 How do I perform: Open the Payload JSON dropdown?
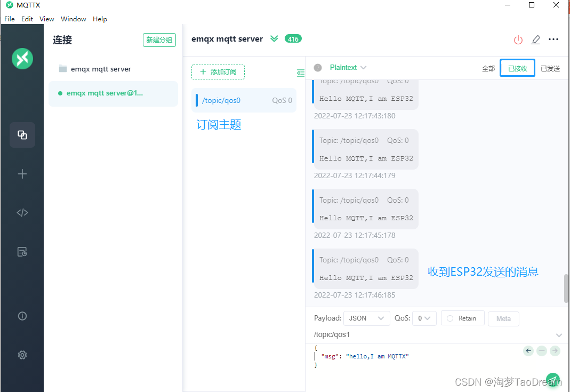[366, 318]
